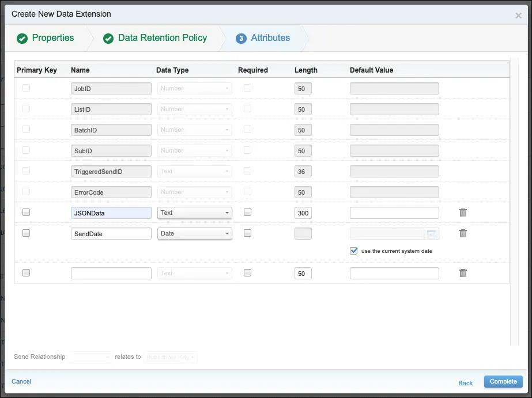
Task: Delete the JSONData attribute row
Action: click(x=463, y=212)
